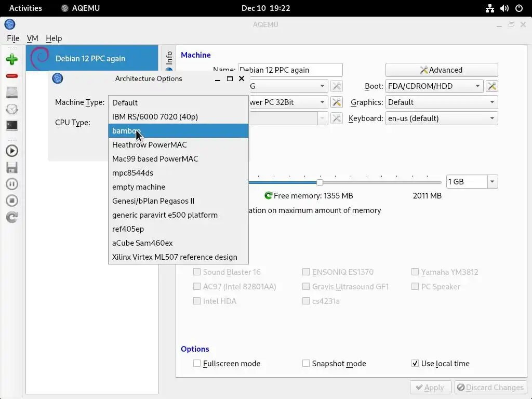The image size is (532, 399).
Task: Click the Debian swirl icon of the VM
Action: coord(39,58)
